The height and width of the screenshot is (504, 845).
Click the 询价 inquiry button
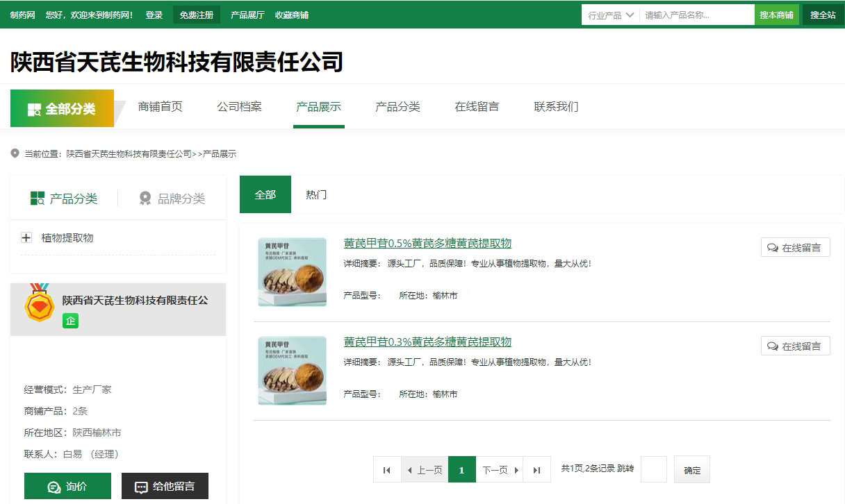coord(67,487)
